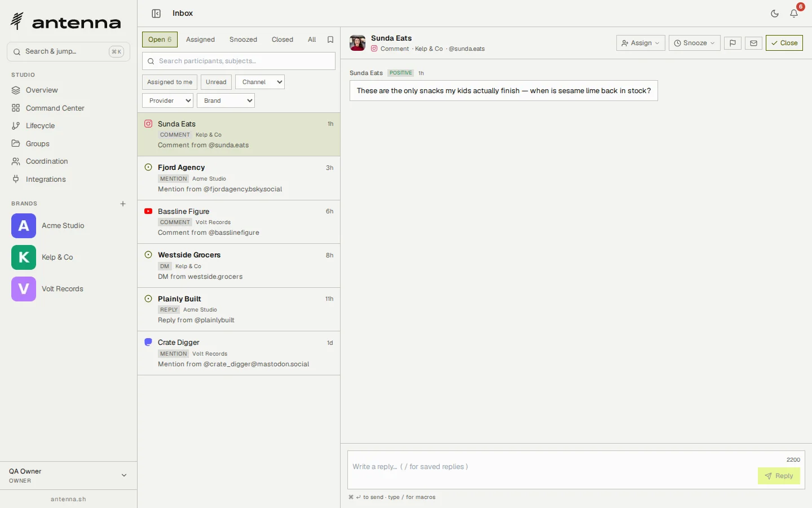Image resolution: width=812 pixels, height=508 pixels.
Task: Click the flag conversation icon
Action: (x=732, y=43)
